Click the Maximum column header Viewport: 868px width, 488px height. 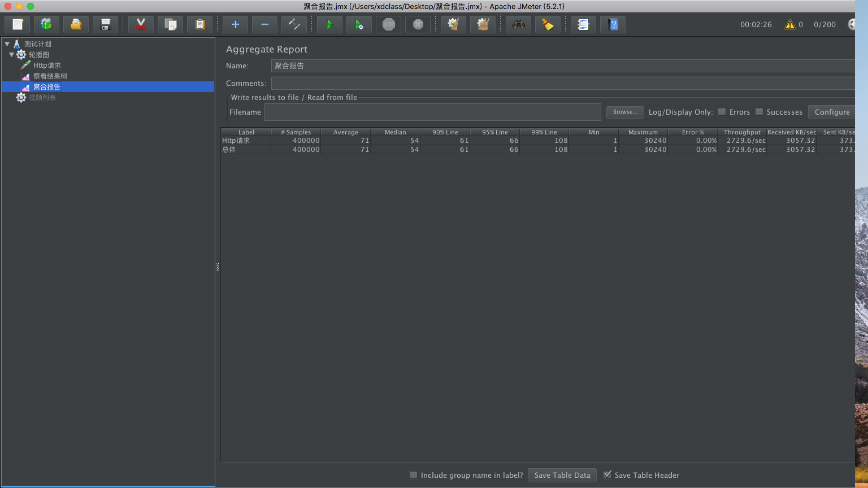(x=643, y=132)
